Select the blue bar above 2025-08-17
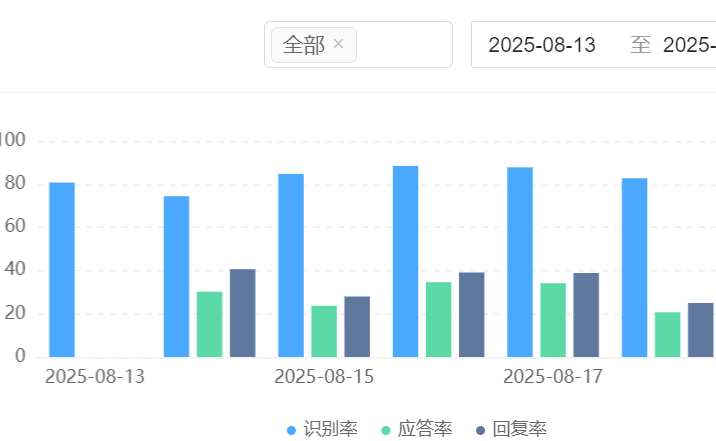The height and width of the screenshot is (441, 716). coord(520,262)
